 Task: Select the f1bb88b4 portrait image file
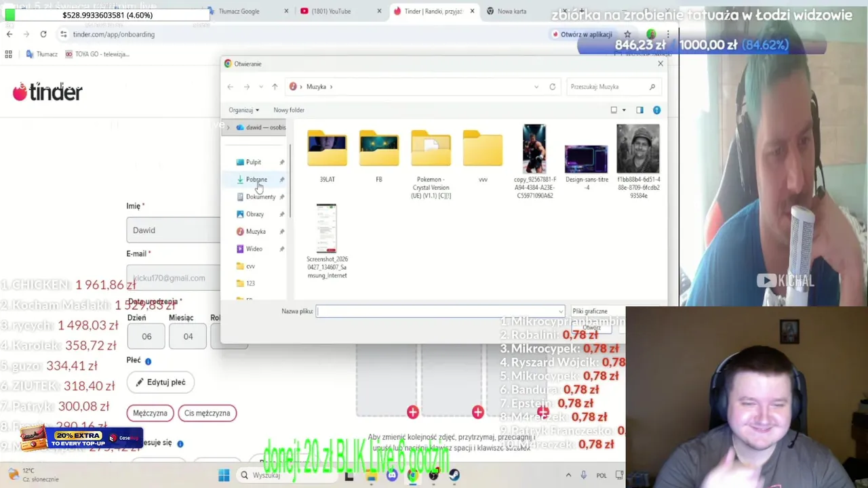pos(638,161)
